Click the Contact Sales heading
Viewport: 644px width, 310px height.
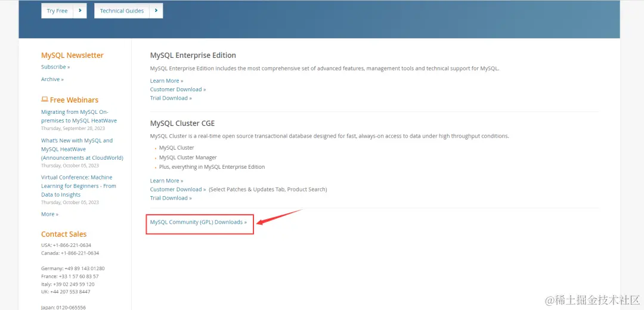pyautogui.click(x=64, y=234)
